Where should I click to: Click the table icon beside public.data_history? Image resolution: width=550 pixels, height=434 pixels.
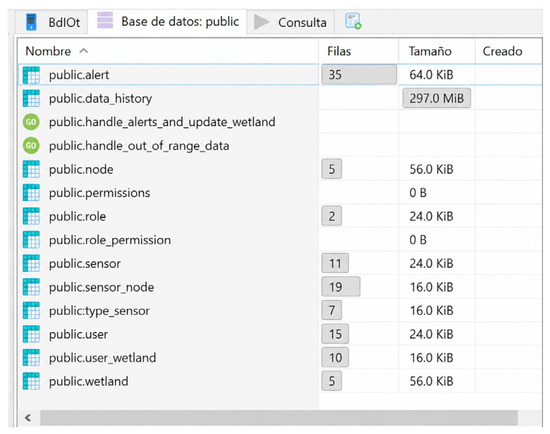coord(31,98)
